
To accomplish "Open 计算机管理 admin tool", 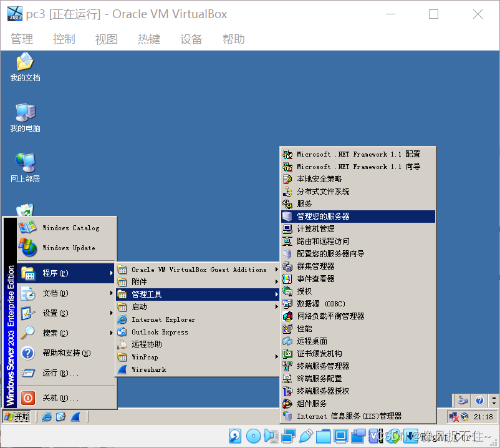I will coord(358,229).
